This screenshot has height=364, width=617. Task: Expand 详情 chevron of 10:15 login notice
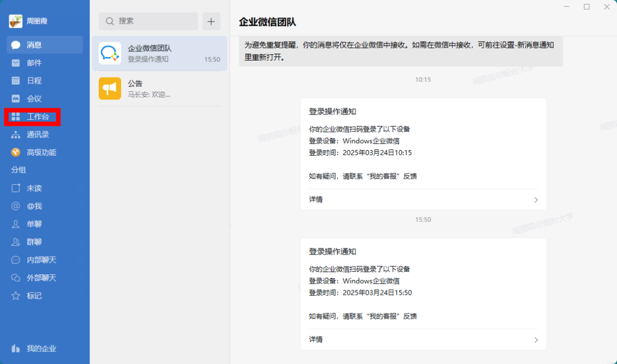point(536,200)
